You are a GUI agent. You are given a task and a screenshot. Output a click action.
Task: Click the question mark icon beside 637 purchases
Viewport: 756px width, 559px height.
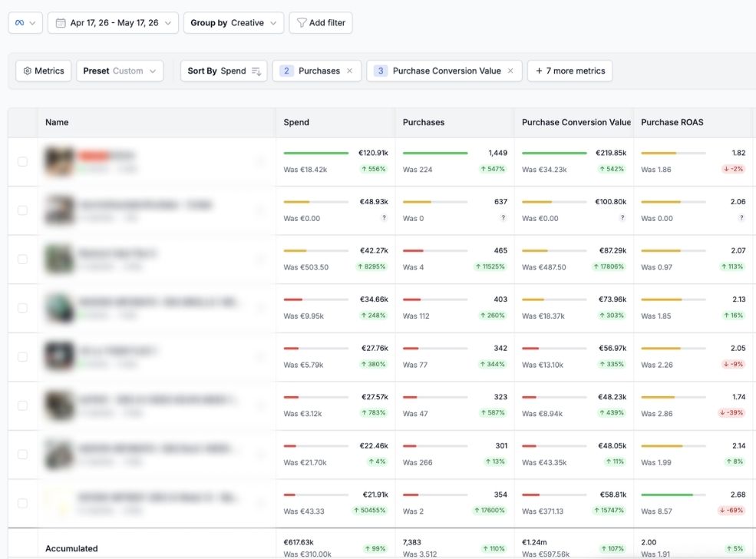tap(503, 217)
